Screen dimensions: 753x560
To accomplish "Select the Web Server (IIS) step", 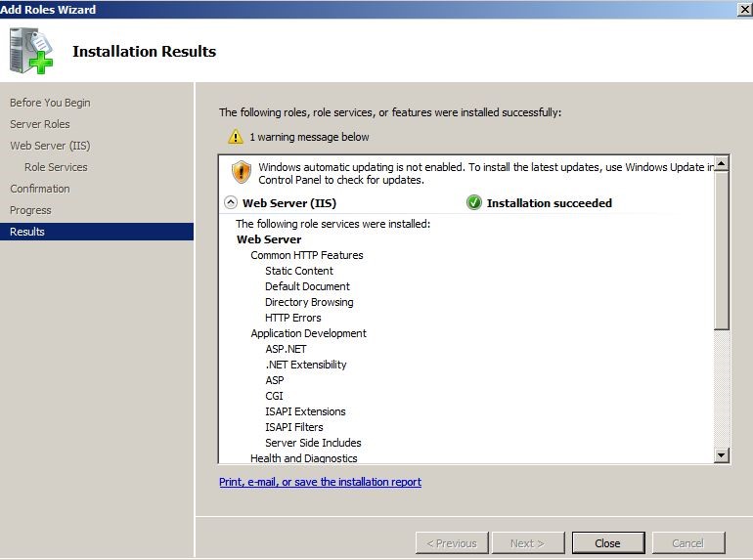I will [x=50, y=146].
